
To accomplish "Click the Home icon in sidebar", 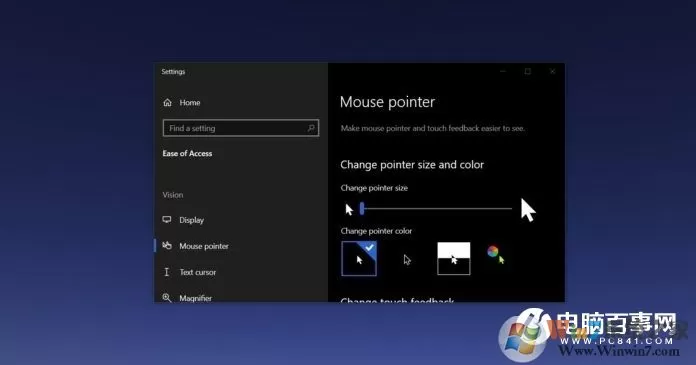I will [x=167, y=103].
